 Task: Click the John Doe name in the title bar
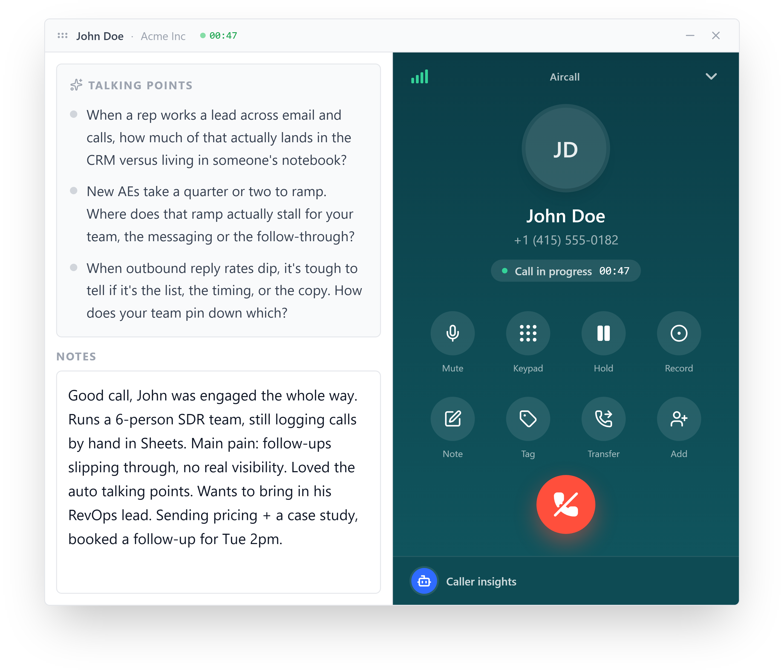pyautogui.click(x=100, y=36)
